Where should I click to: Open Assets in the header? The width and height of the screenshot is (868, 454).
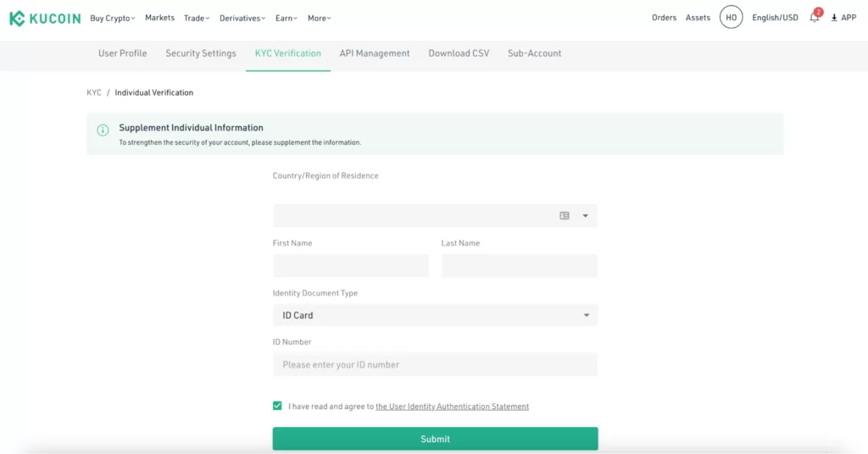[698, 18]
